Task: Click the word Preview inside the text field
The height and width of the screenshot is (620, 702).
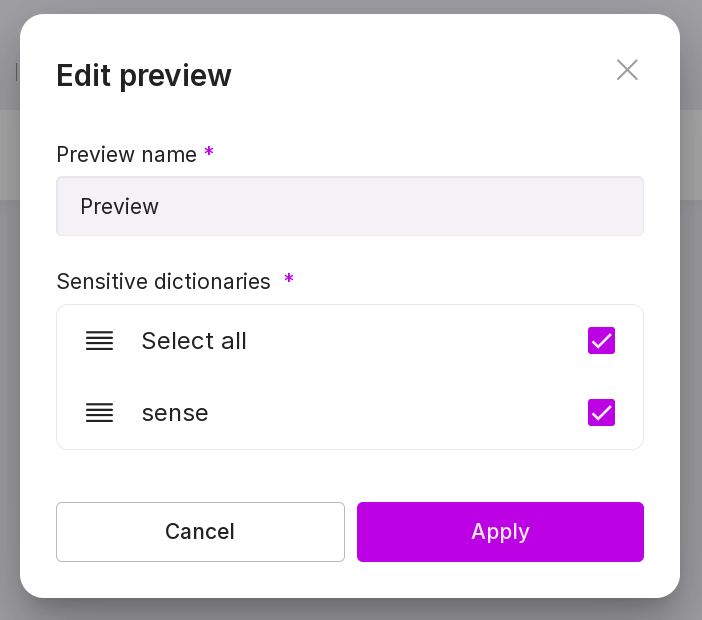Action: tap(120, 207)
